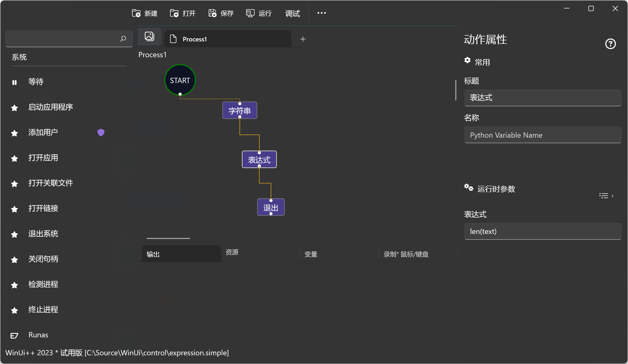Click the image preview icon beside Process1 tab
Image resolution: width=628 pixels, height=364 pixels.
149,36
